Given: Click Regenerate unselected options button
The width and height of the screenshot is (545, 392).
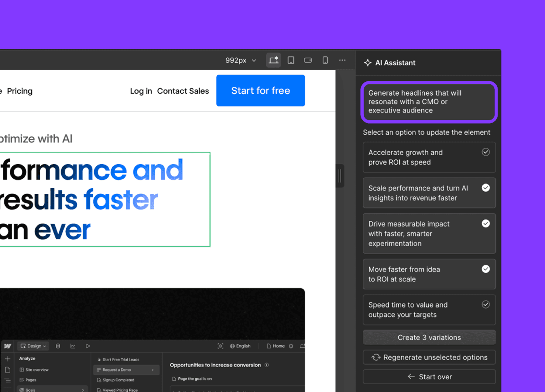Looking at the screenshot, I should 429,357.
